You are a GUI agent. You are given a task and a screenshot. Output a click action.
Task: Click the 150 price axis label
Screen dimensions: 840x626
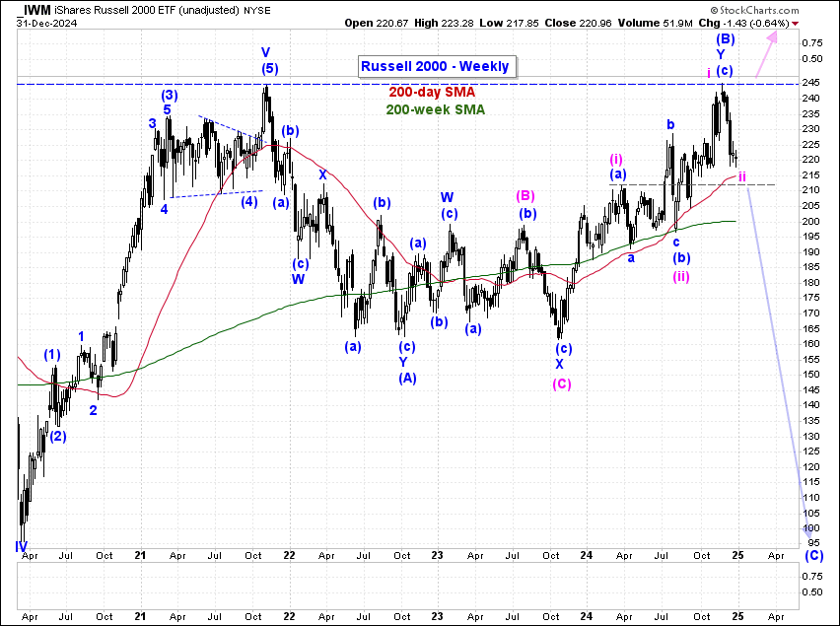pos(810,375)
